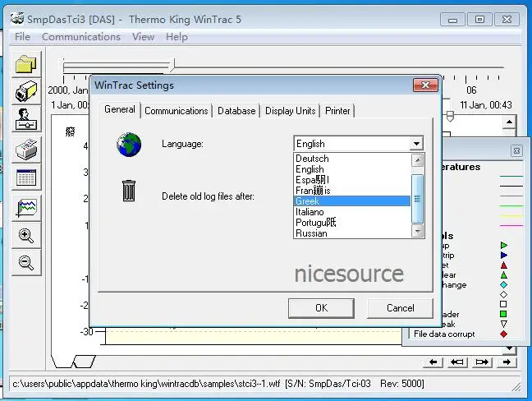This screenshot has height=401, width=532.
Task: Open the graph chart view icon
Action: point(26,207)
